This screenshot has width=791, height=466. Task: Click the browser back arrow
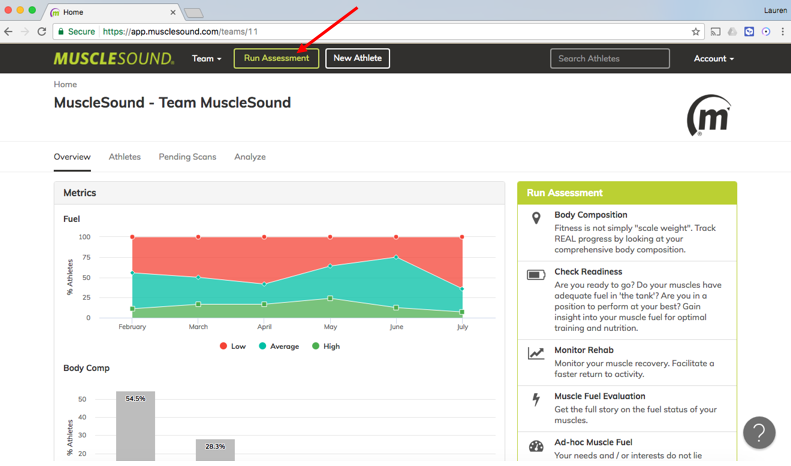[9, 32]
